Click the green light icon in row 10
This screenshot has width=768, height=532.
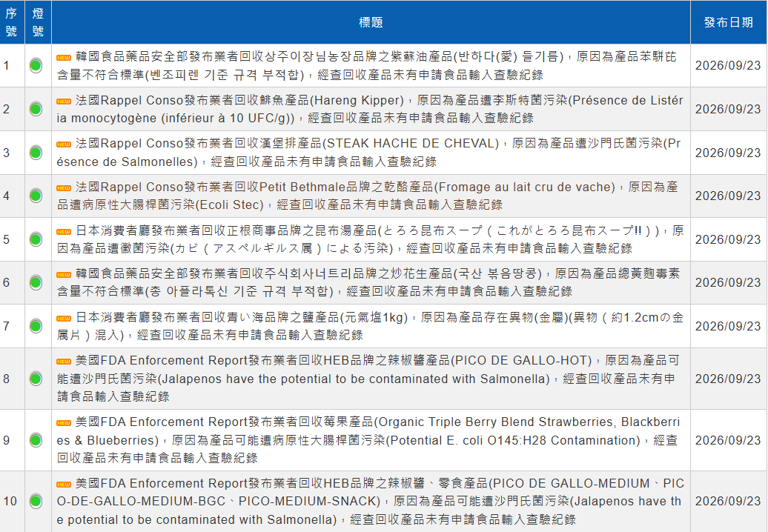[36, 501]
